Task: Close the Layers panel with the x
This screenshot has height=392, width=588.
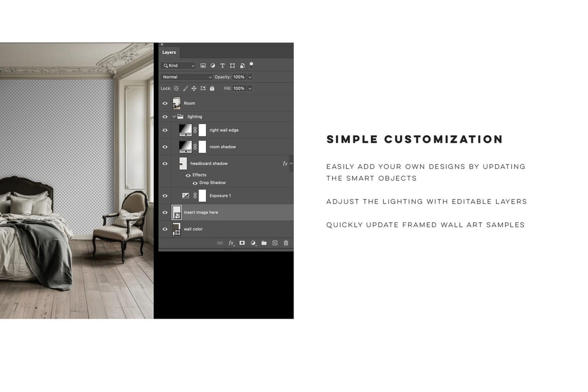Action: pos(162,45)
